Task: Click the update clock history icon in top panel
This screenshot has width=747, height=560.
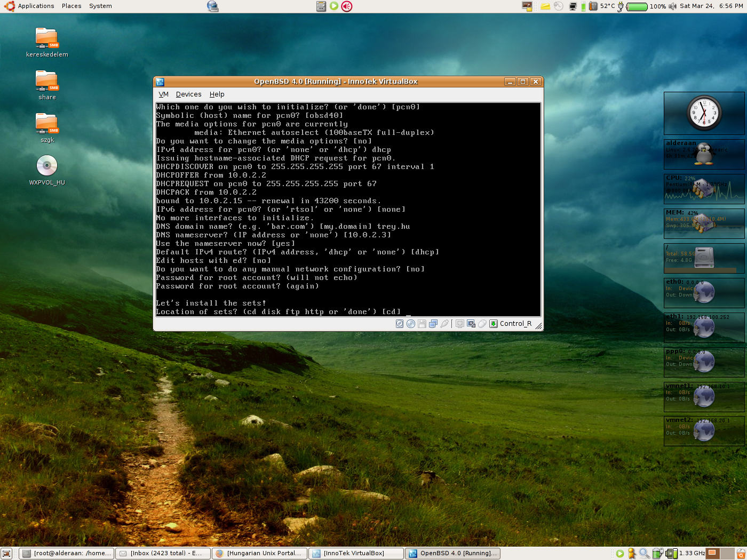Action: point(558,6)
